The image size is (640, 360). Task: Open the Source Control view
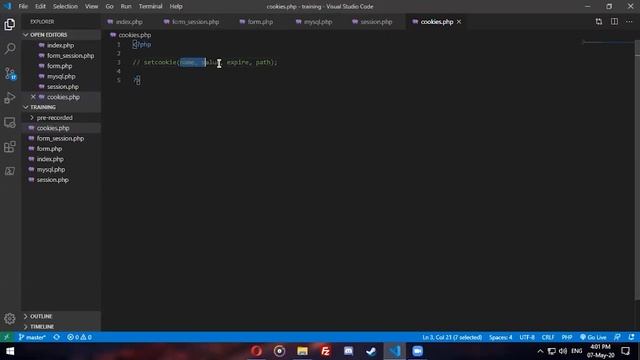[x=10, y=73]
